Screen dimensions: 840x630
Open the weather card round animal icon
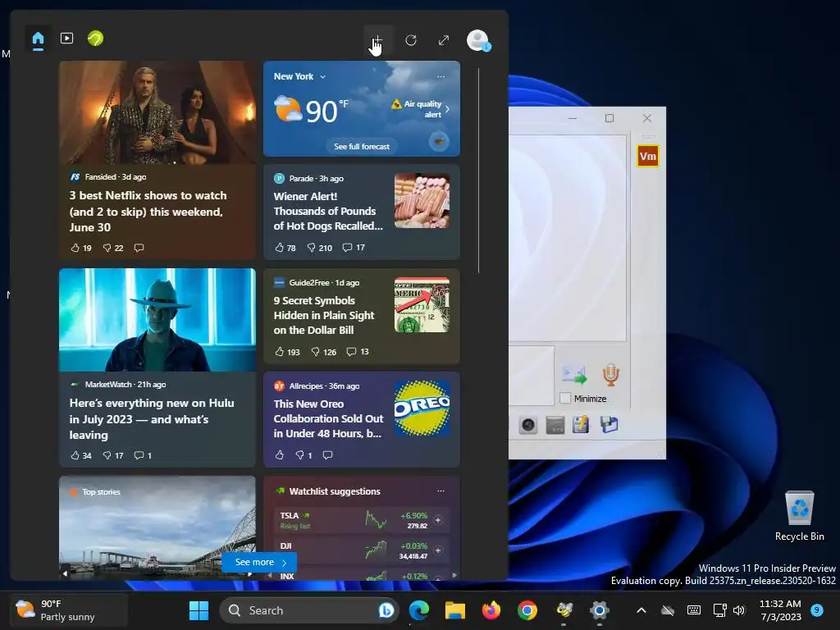coord(440,141)
